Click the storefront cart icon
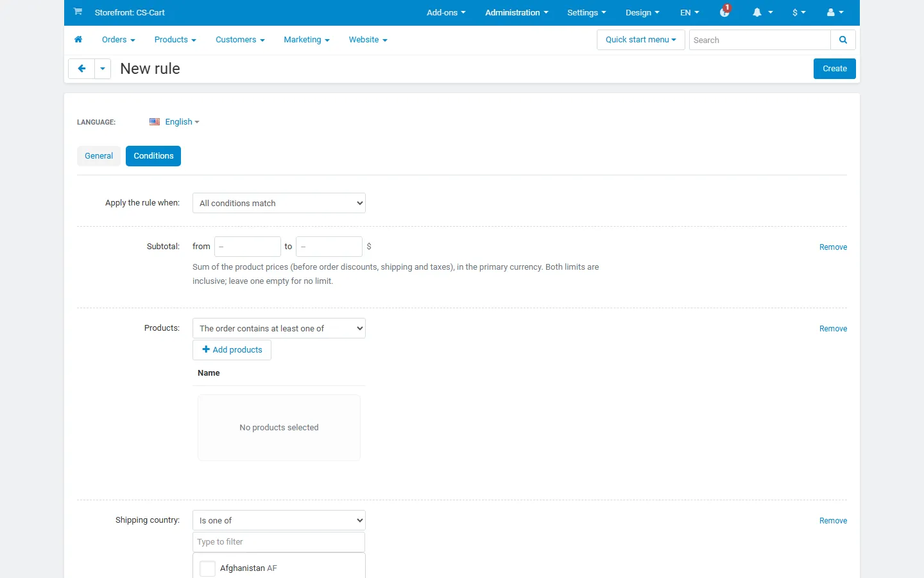The image size is (924, 578). (78, 12)
